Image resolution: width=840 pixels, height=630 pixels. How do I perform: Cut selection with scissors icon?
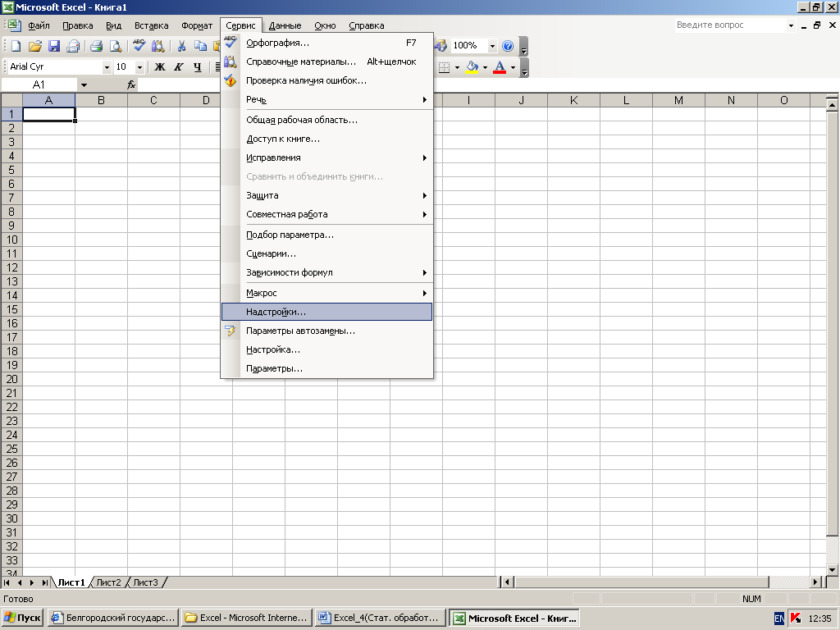(181, 46)
